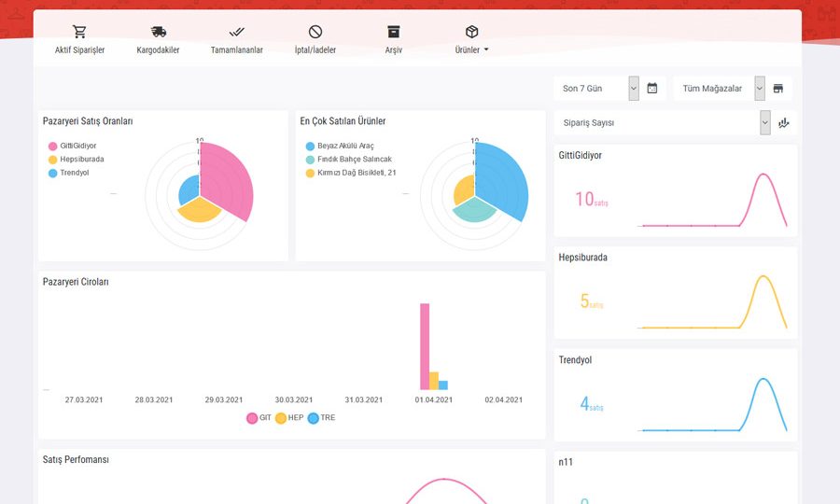Toggle Kırmızı Dağ Bisikleti legend item
Viewport: 840px width, 504px height.
click(x=351, y=173)
